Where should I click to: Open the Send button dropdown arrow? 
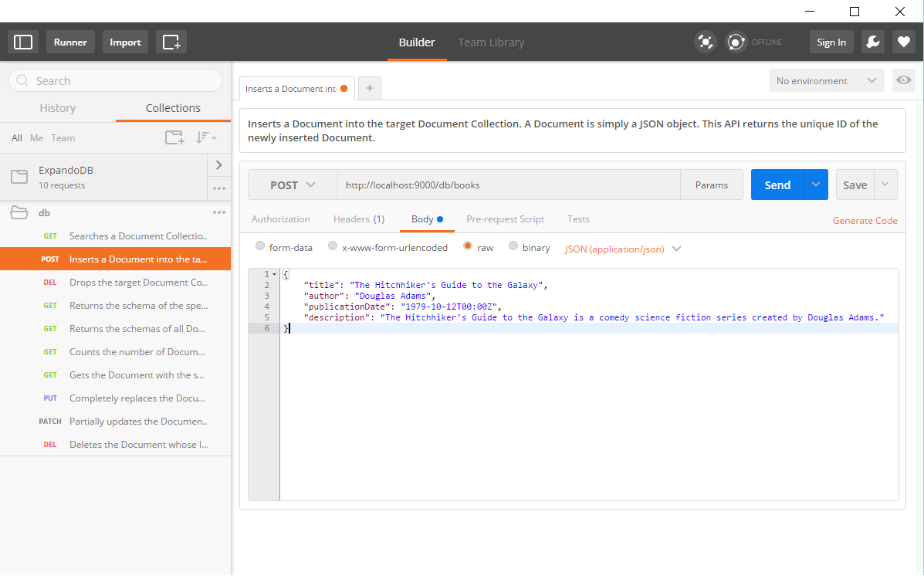[816, 185]
